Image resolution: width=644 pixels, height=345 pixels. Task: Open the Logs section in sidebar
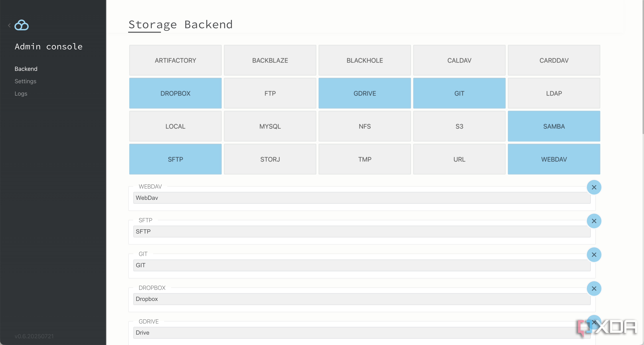[x=21, y=94]
